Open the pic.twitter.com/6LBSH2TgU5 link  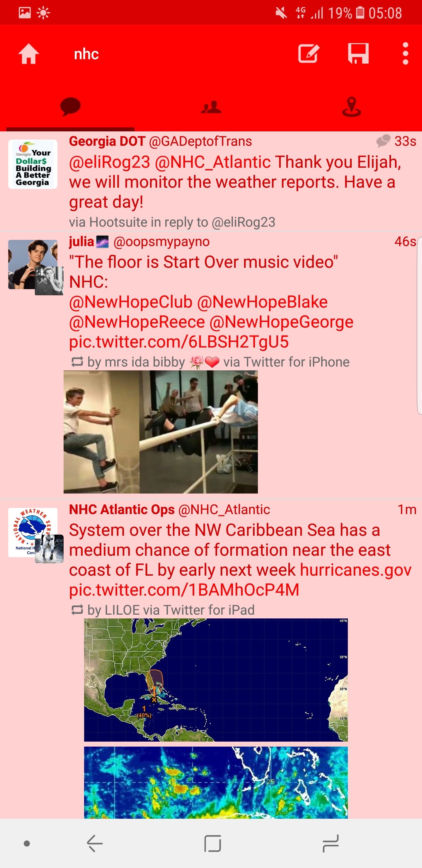179,342
